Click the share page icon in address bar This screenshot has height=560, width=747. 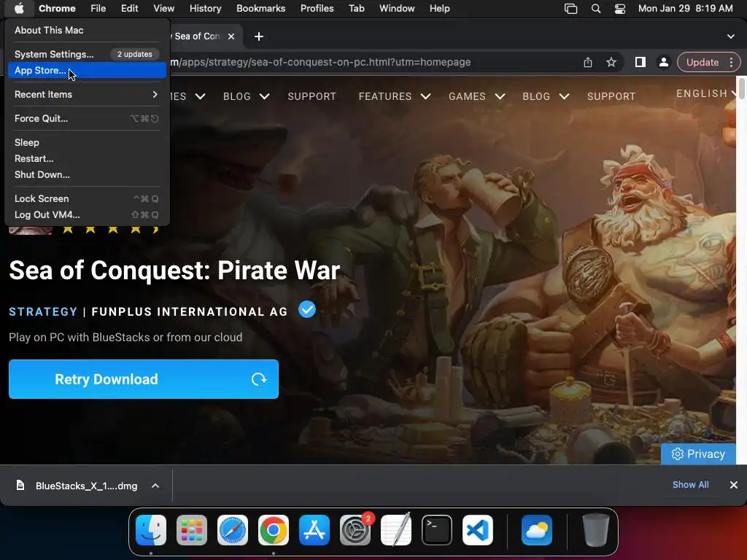588,63
